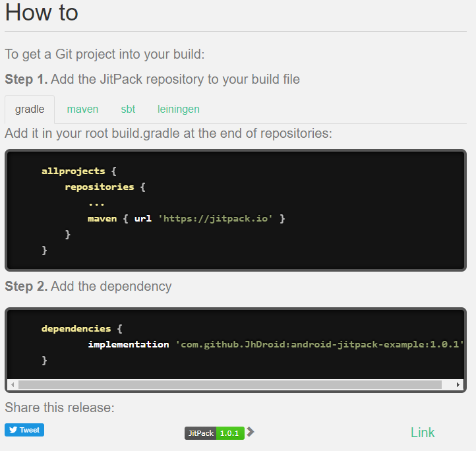
Task: Click the 'https://jitpack.io' URL text
Action: [x=216, y=218]
